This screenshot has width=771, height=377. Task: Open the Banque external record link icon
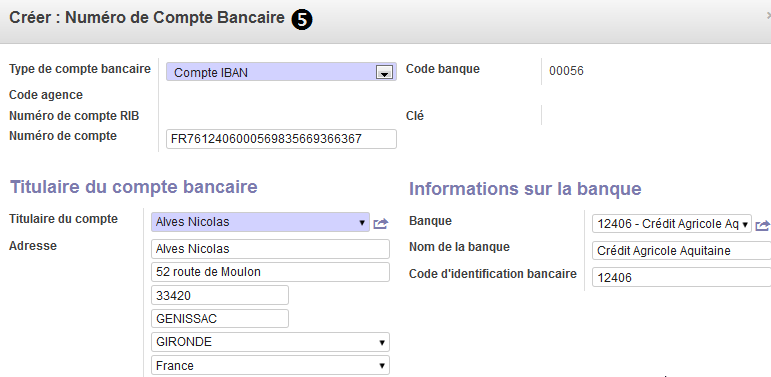[763, 226]
